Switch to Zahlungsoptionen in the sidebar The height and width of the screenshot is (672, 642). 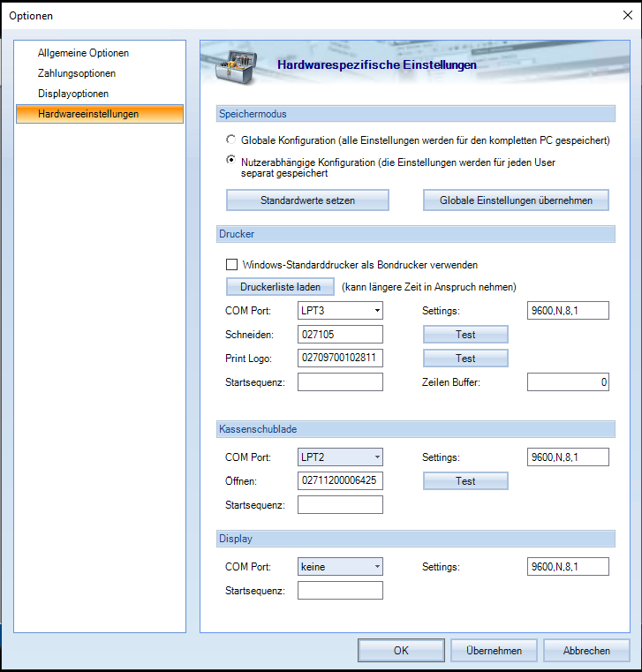[77, 73]
